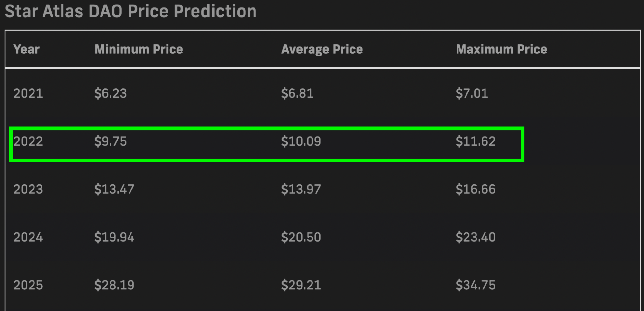Select the Maximum Price column header
The image size is (644, 311).
click(501, 49)
